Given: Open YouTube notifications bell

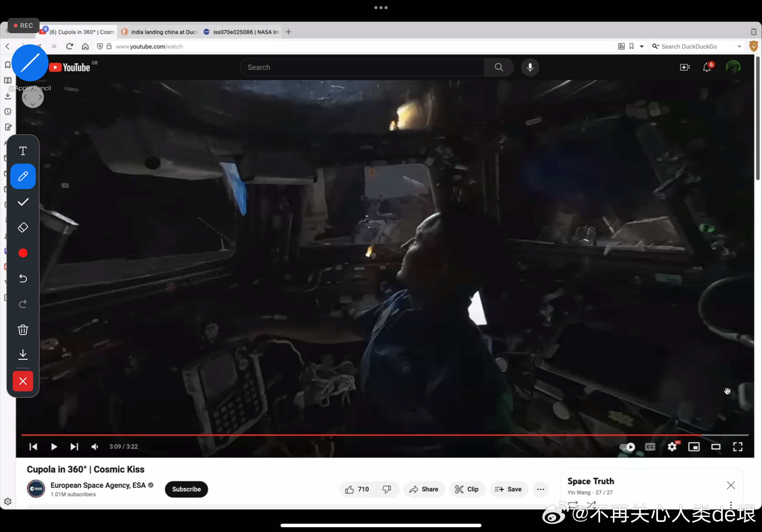Looking at the screenshot, I should click(x=706, y=67).
